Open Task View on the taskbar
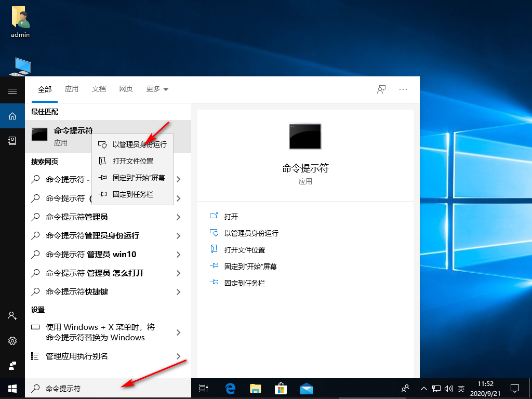Image resolution: width=532 pixels, height=399 pixels. pos(203,388)
